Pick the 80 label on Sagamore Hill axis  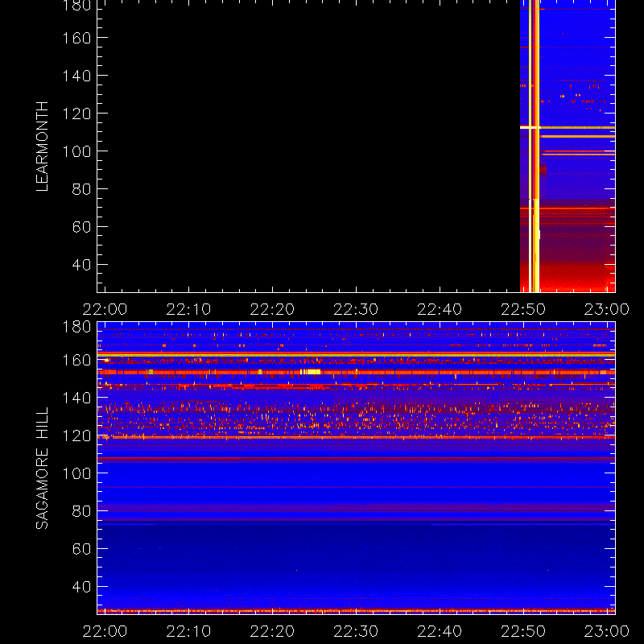click(82, 511)
